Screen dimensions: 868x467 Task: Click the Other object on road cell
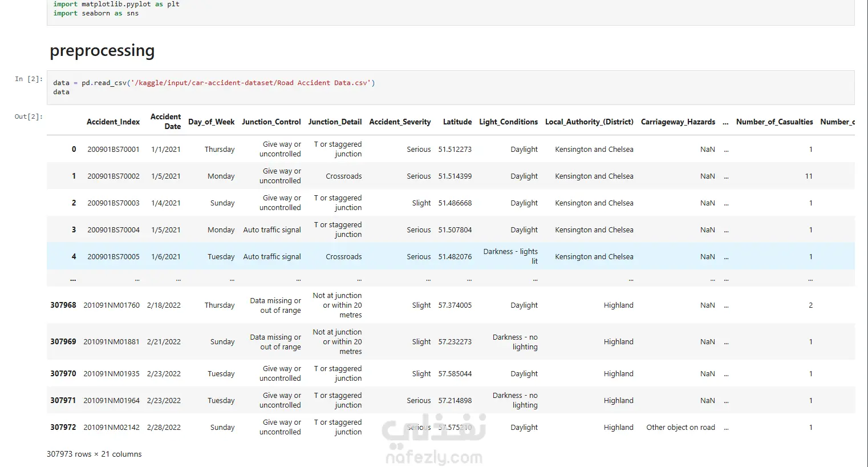click(680, 427)
